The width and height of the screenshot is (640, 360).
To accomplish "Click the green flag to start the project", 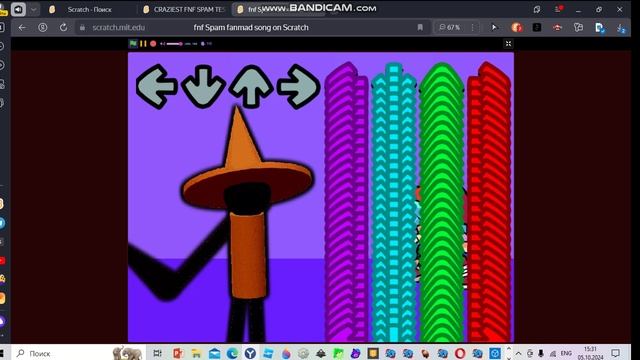I will pos(133,43).
